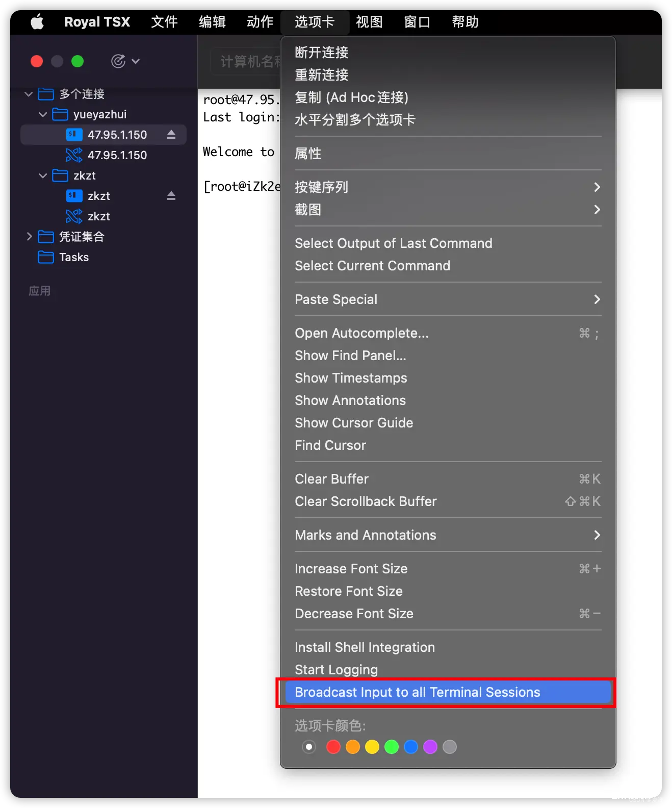Select the Tasks folder icon
This screenshot has height=808, width=672.
(x=46, y=257)
